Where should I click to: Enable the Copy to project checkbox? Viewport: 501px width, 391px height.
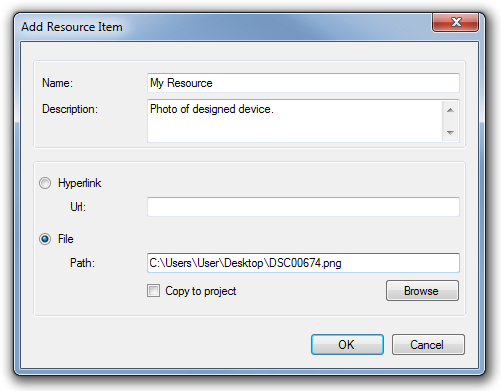pyautogui.click(x=153, y=291)
